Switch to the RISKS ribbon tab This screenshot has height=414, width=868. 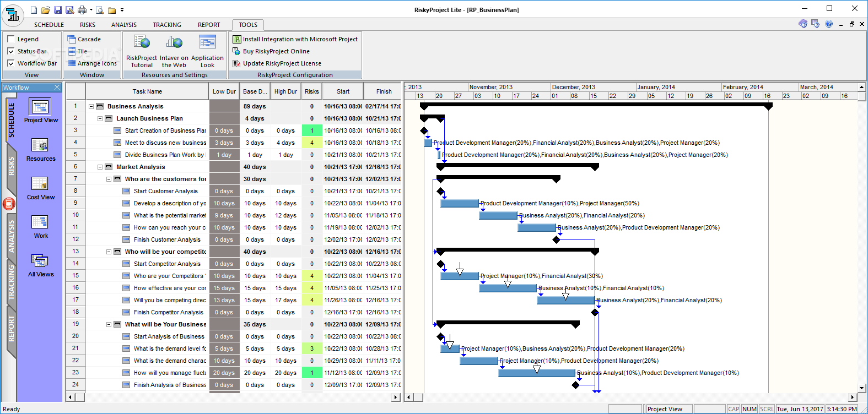[88, 25]
